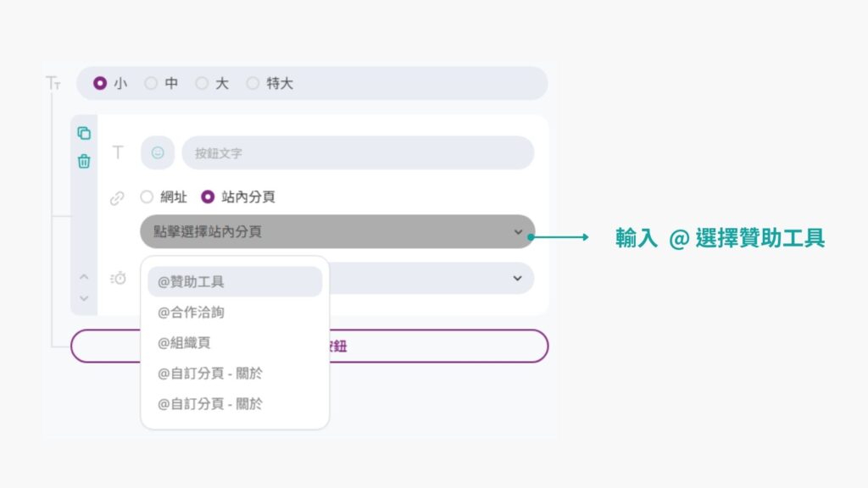
Task: Click the duplicate (copy) button icon
Action: click(84, 133)
